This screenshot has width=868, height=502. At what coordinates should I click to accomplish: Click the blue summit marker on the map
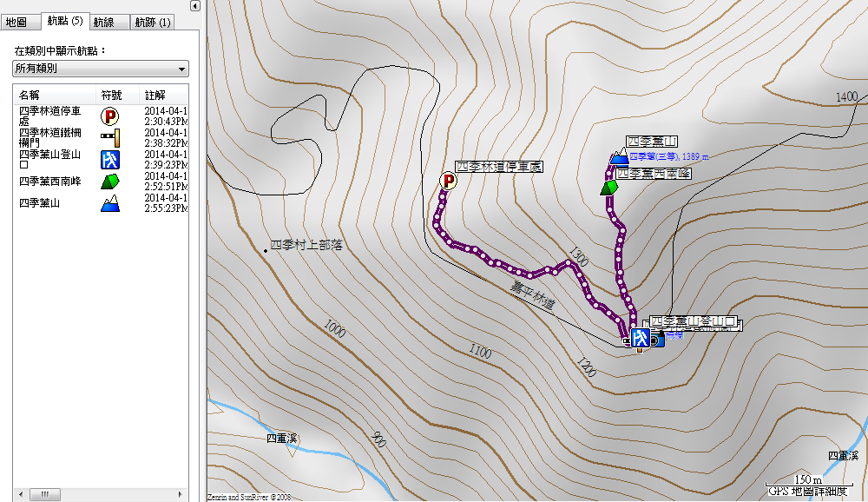(x=619, y=158)
